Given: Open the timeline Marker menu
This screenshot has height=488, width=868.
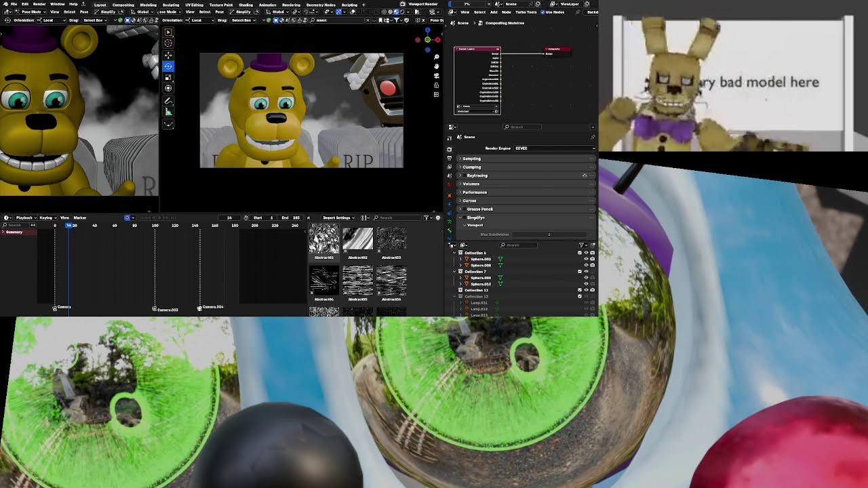Looking at the screenshot, I should pos(80,218).
